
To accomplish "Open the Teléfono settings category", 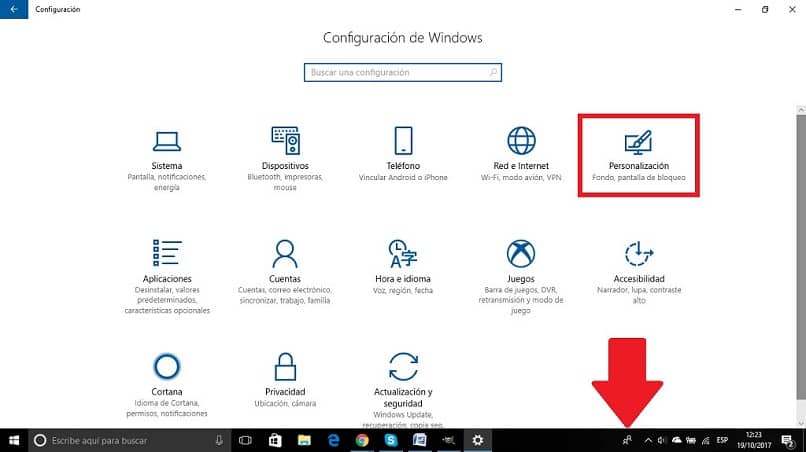I will click(403, 154).
